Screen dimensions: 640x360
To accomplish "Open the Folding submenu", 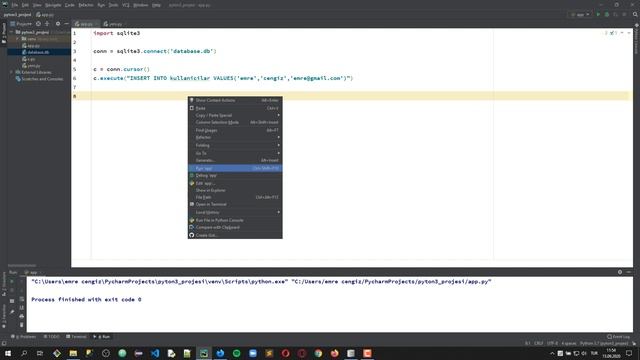I will coord(235,145).
